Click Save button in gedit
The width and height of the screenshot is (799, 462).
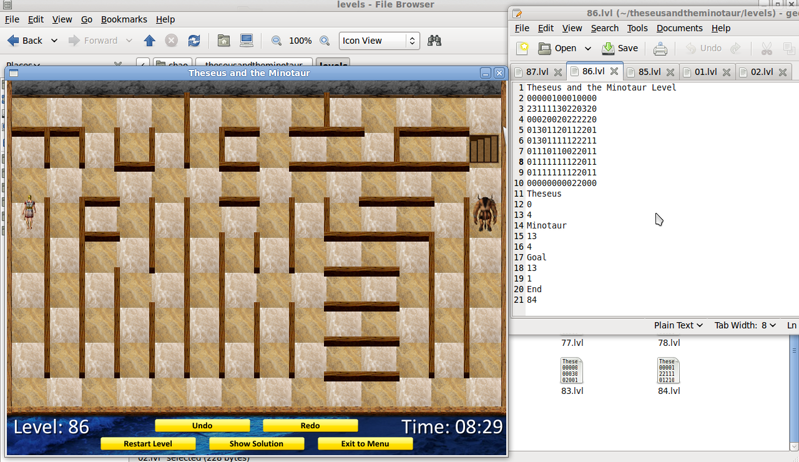[620, 48]
